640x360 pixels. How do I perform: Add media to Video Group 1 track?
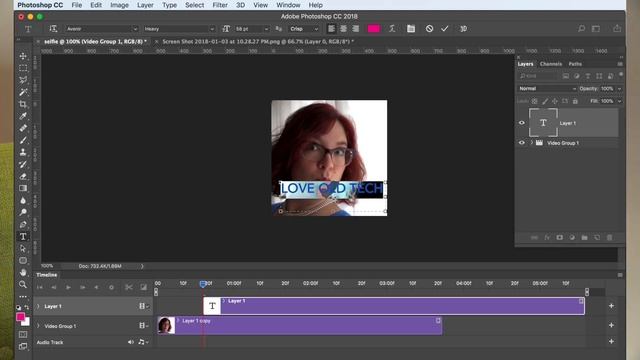[611, 325]
